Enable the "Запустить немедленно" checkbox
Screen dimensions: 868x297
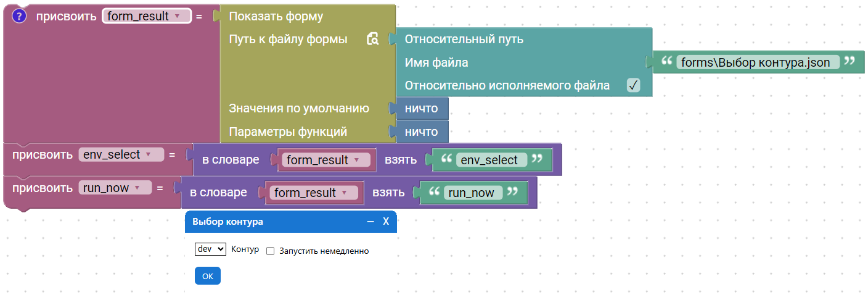tap(270, 251)
